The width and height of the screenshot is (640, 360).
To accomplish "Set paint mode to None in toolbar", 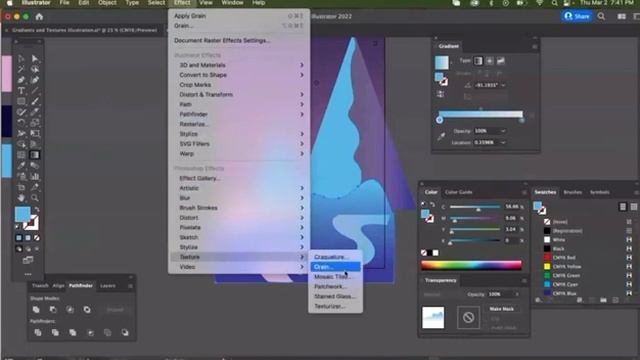I will click(37, 238).
